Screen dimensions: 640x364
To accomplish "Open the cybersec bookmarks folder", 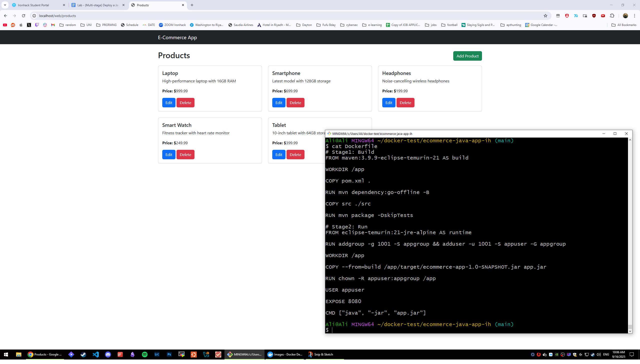I will 349,25.
